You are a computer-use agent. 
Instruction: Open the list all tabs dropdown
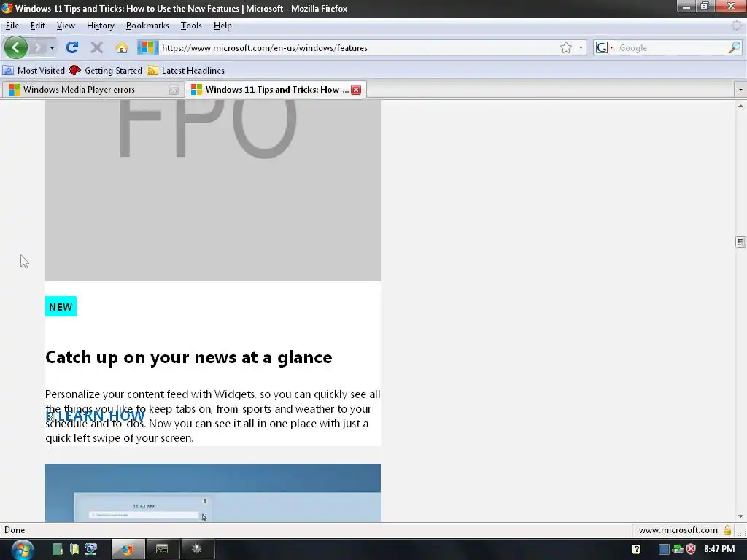740,90
